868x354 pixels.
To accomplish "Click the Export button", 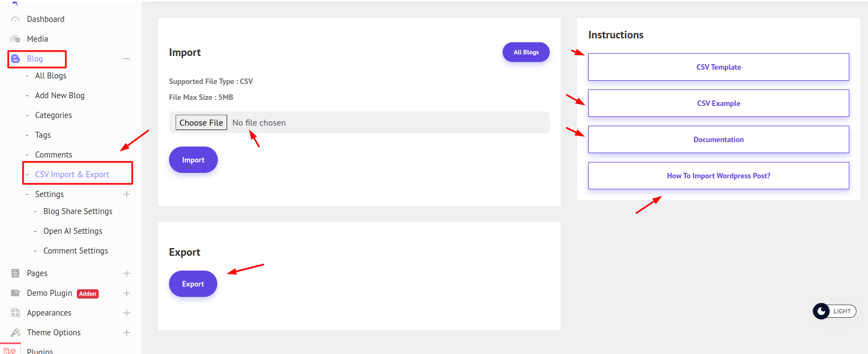I will (193, 284).
